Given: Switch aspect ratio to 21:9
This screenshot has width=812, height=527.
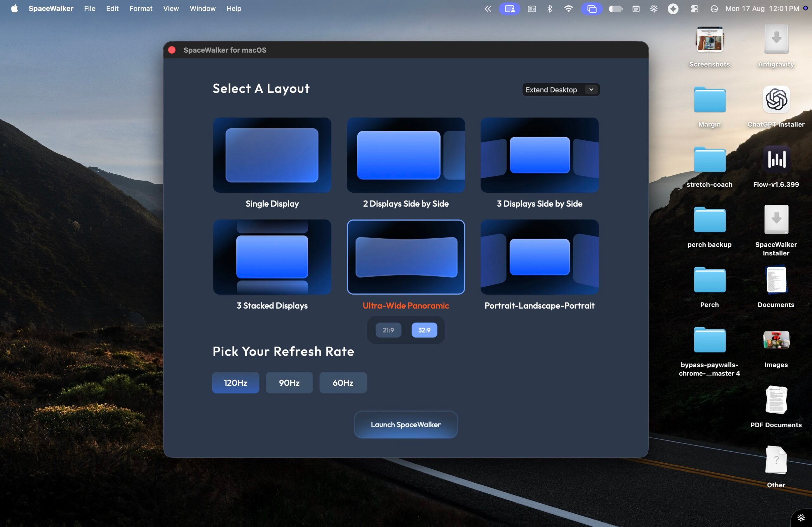Looking at the screenshot, I should tap(388, 330).
